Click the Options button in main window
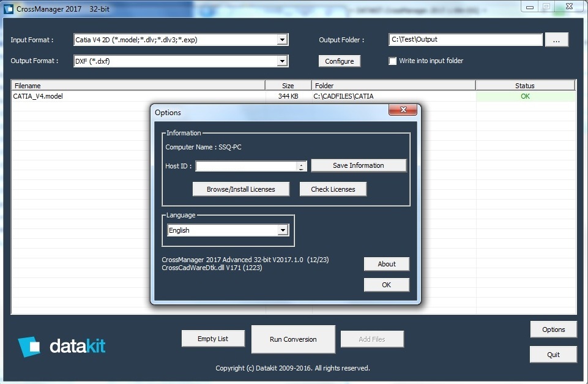 tap(554, 329)
